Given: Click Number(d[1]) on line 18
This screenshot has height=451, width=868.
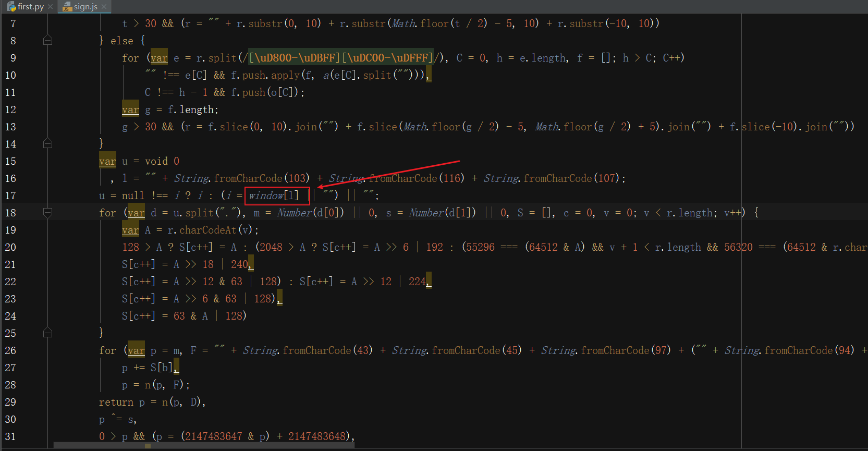Looking at the screenshot, I should (x=443, y=213).
